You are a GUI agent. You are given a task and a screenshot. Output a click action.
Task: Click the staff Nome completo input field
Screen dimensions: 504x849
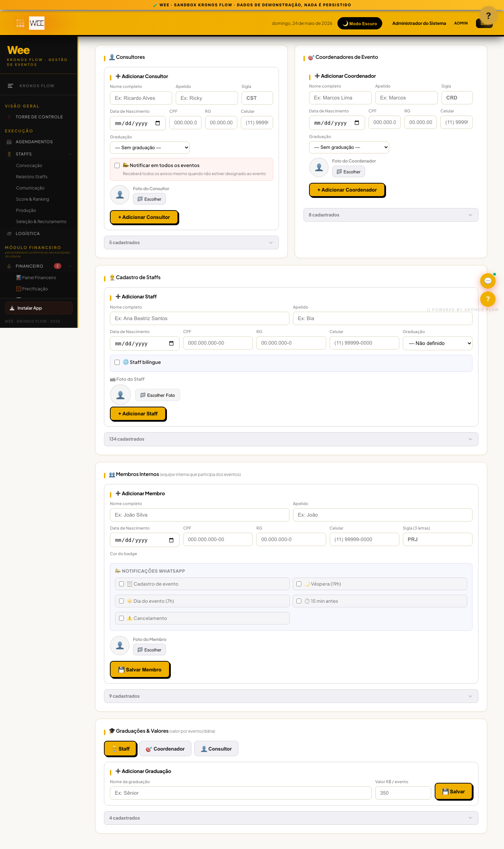tap(199, 318)
